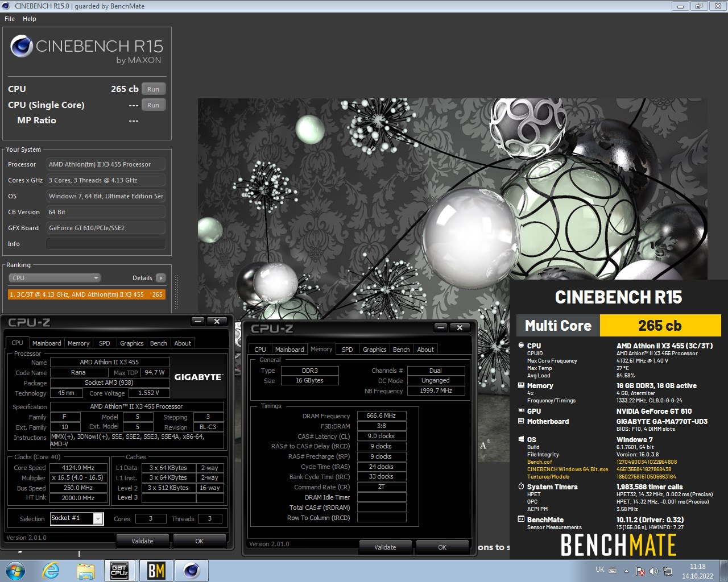Click Validate in right CPU-Z window
Screen dimensions: 728x582
coord(385,547)
